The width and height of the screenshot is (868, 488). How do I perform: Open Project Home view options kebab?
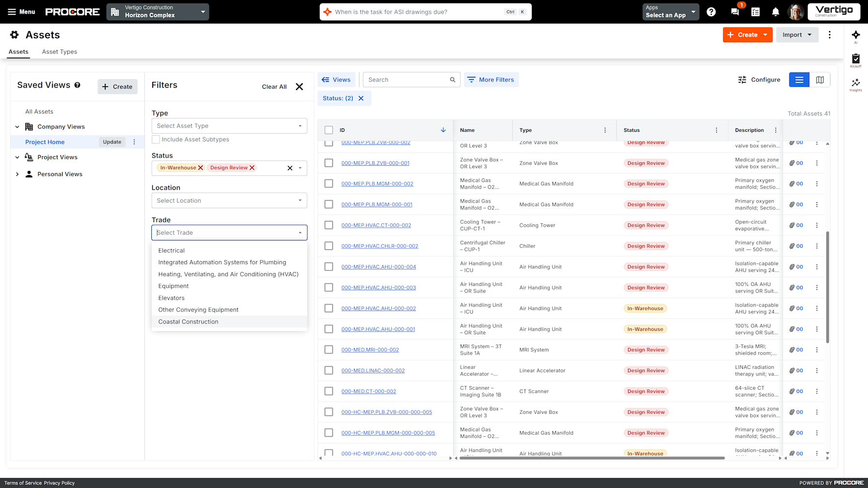[134, 142]
